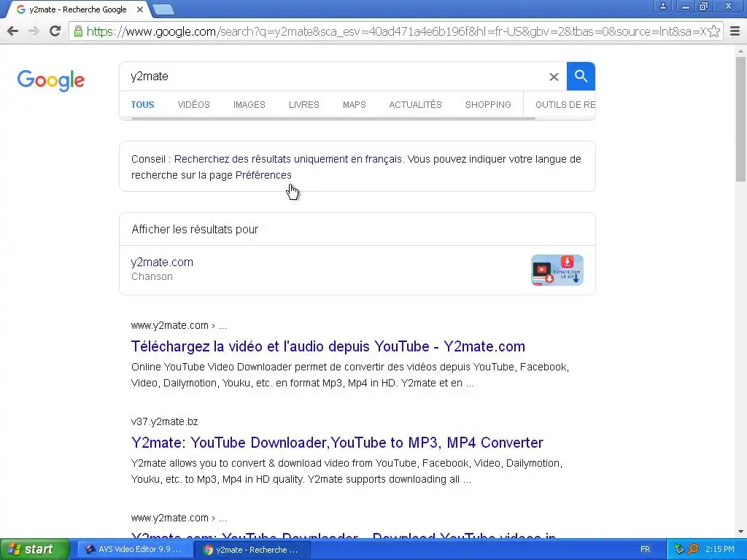This screenshot has width=747, height=560.
Task: Close the y2mate browser tab
Action: (x=140, y=9)
